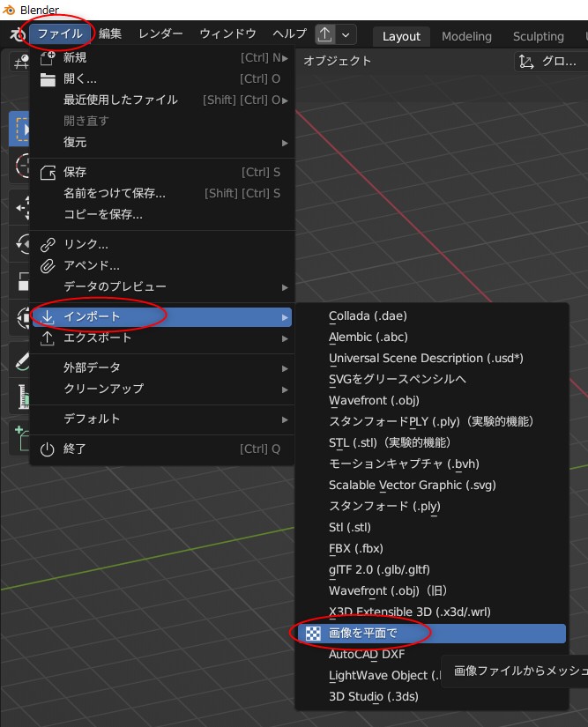Click the chain link icon

tap(48, 244)
